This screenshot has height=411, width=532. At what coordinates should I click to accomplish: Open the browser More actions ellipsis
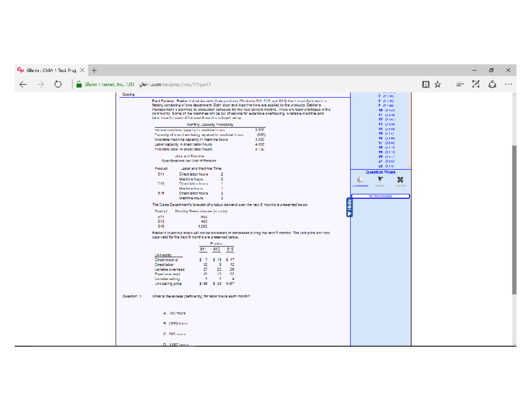tap(508, 84)
